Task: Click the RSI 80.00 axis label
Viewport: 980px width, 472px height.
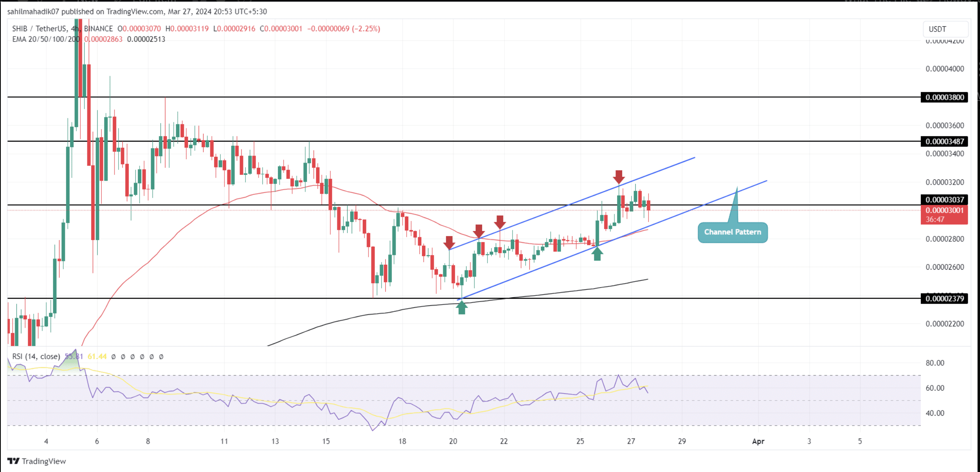Action: [x=935, y=363]
